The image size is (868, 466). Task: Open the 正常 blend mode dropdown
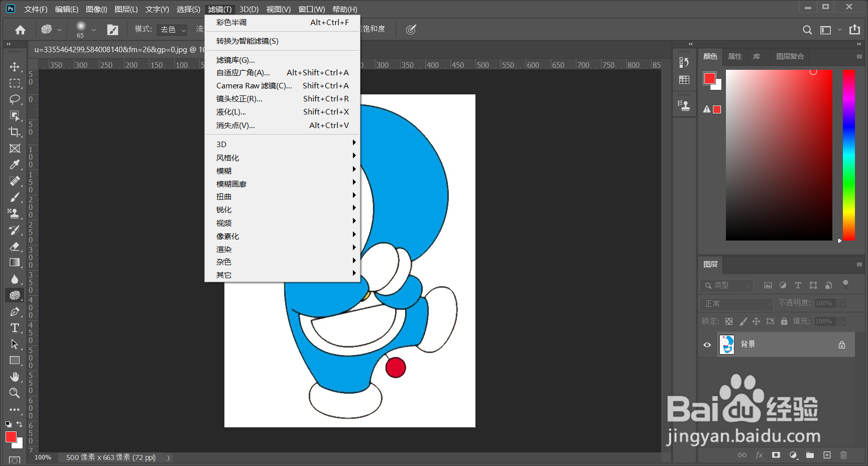(x=736, y=303)
